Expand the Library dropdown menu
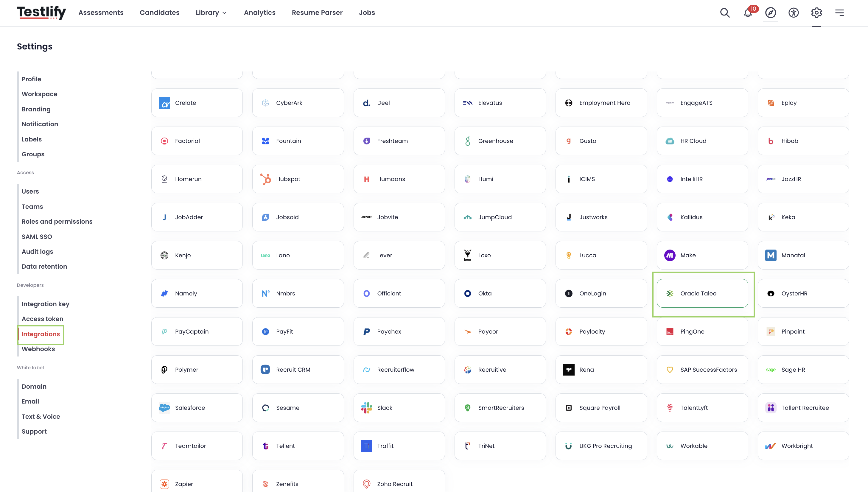Viewport: 868px width, 492px height. coord(211,13)
